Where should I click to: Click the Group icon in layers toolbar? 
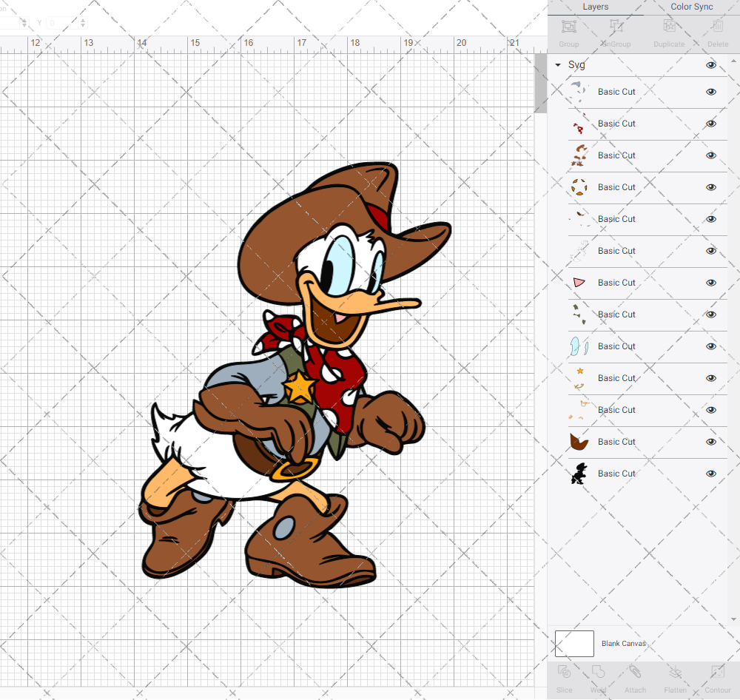pyautogui.click(x=568, y=26)
